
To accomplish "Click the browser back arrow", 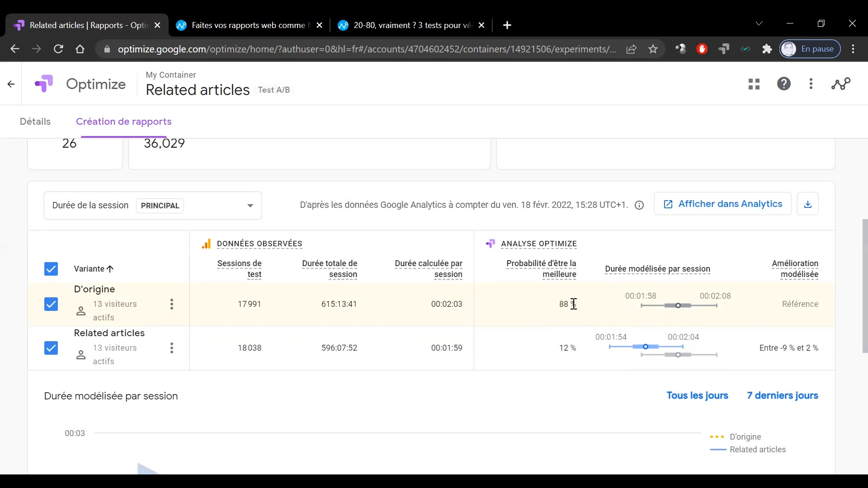I will [14, 49].
